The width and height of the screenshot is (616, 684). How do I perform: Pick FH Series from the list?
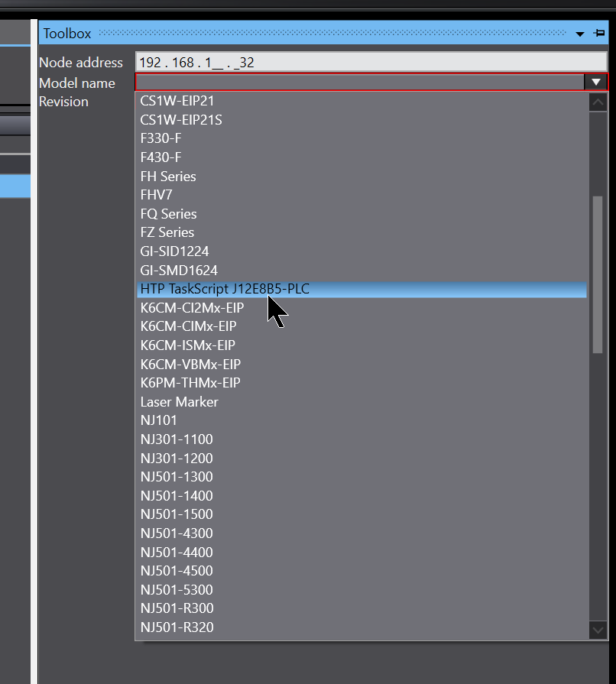(361, 177)
